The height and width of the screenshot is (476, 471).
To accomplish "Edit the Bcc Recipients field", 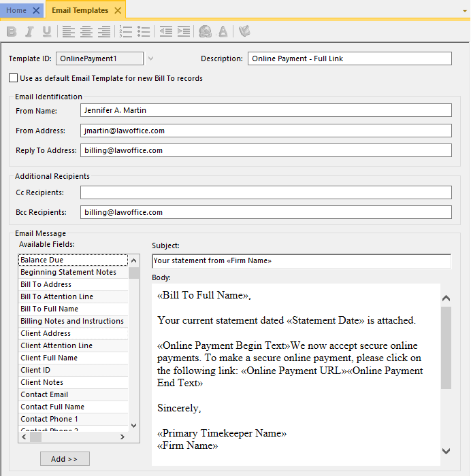I will point(266,212).
